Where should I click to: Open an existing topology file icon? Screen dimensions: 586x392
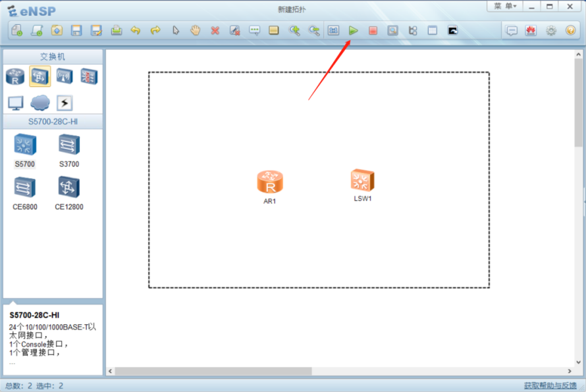(57, 30)
